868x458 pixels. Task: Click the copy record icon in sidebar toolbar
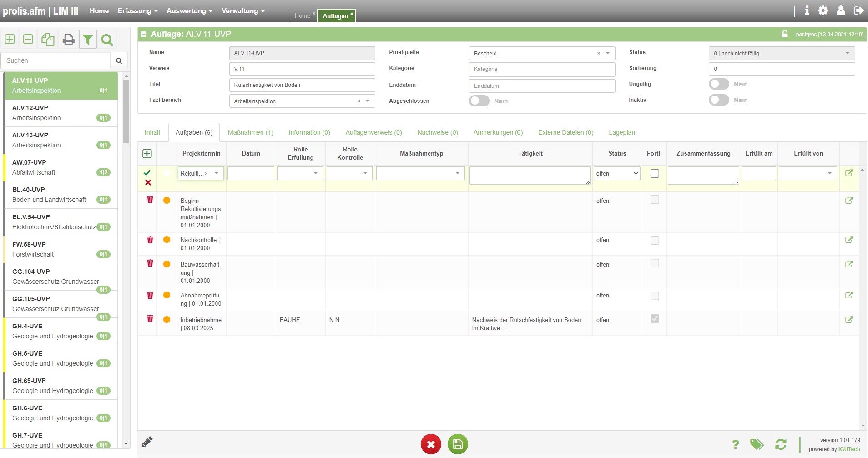pyautogui.click(x=48, y=40)
